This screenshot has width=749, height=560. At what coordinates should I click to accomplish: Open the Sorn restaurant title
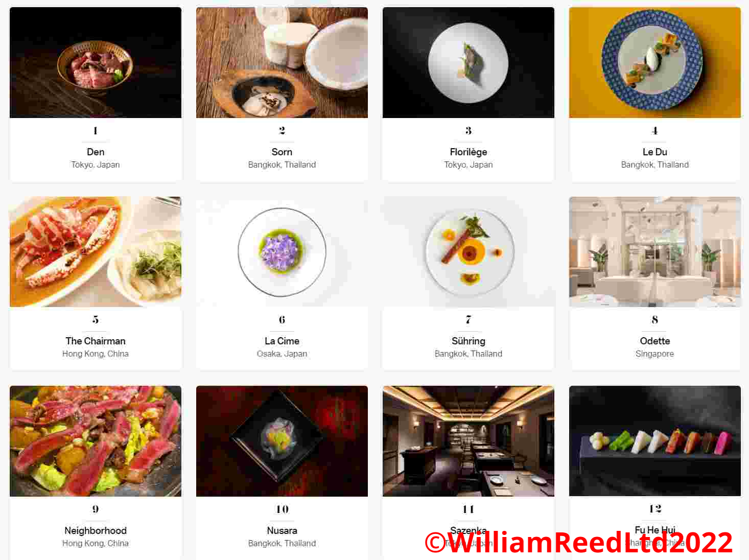click(x=282, y=152)
